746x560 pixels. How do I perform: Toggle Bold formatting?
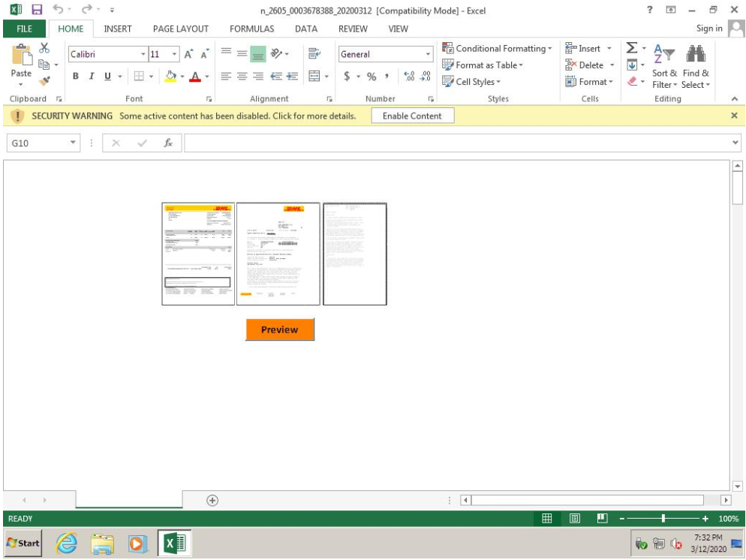pyautogui.click(x=77, y=76)
